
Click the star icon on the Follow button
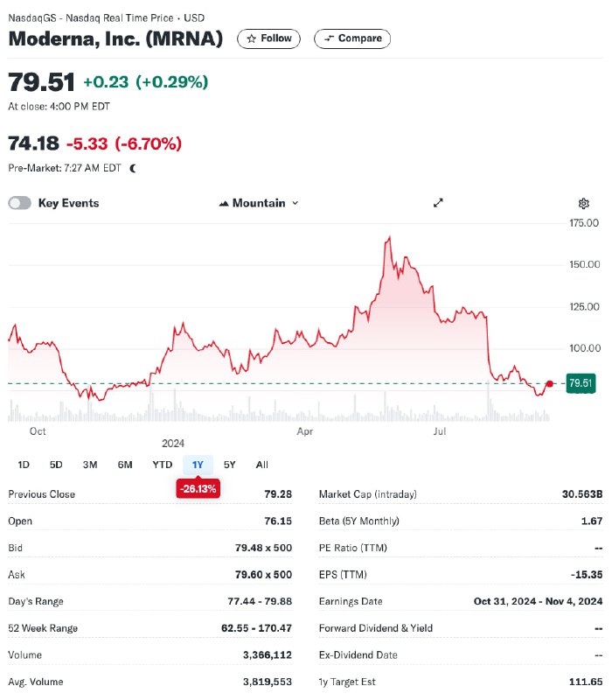(252, 38)
